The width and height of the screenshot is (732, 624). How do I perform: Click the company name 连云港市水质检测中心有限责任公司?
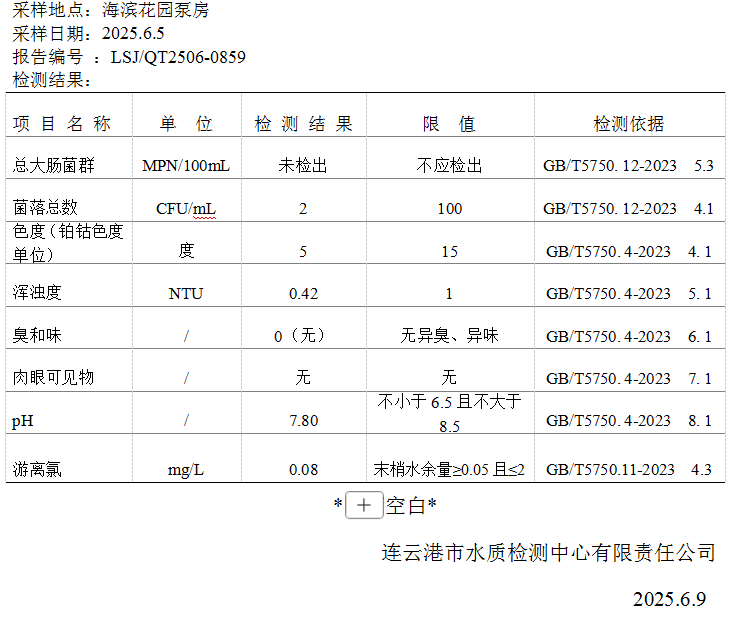pyautogui.click(x=549, y=552)
